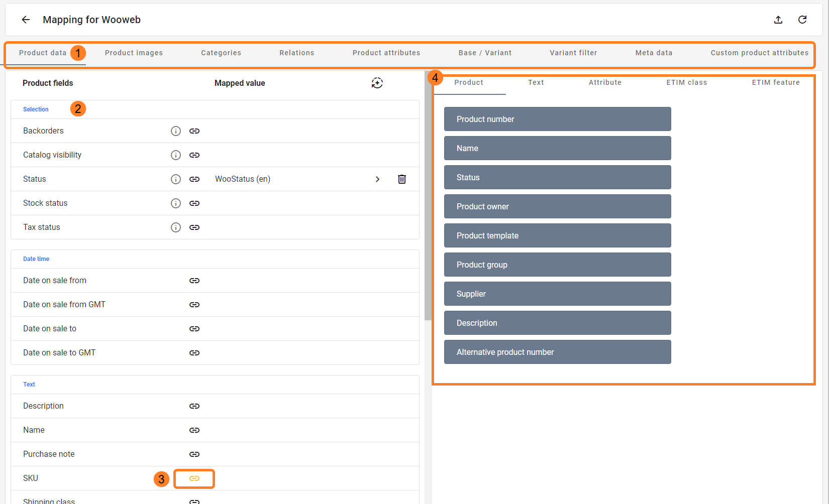Show info for Status field

176,179
